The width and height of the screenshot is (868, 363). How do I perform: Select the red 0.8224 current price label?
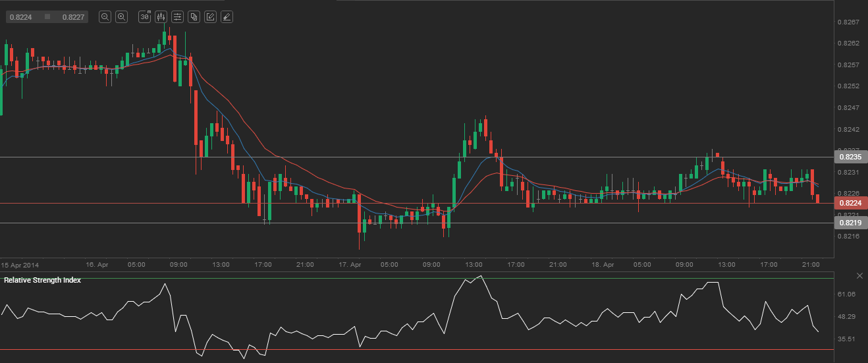[850, 203]
